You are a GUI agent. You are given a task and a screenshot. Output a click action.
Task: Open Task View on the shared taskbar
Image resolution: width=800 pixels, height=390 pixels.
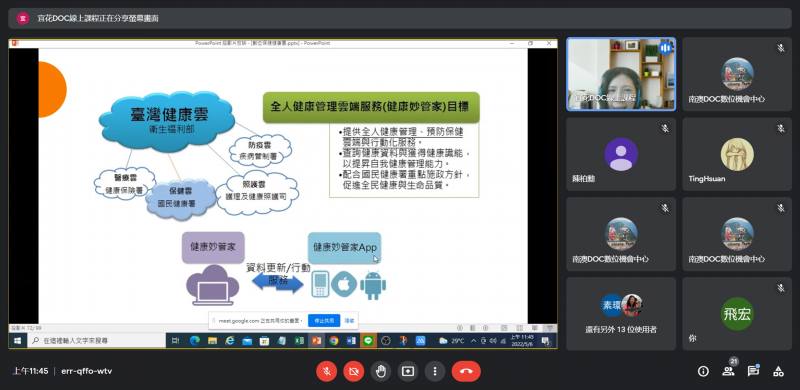(x=176, y=340)
